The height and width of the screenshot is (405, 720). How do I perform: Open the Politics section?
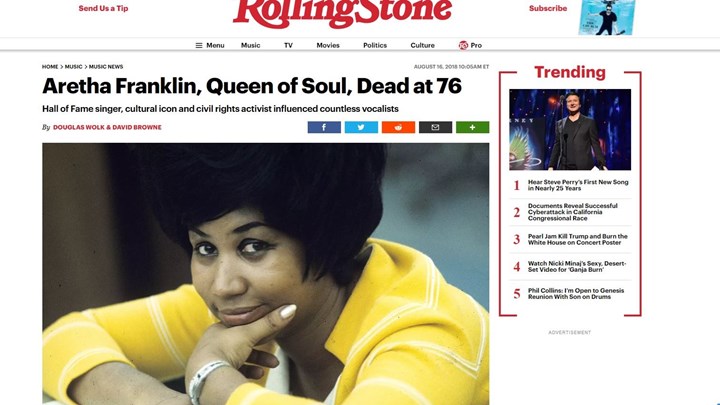click(x=375, y=45)
